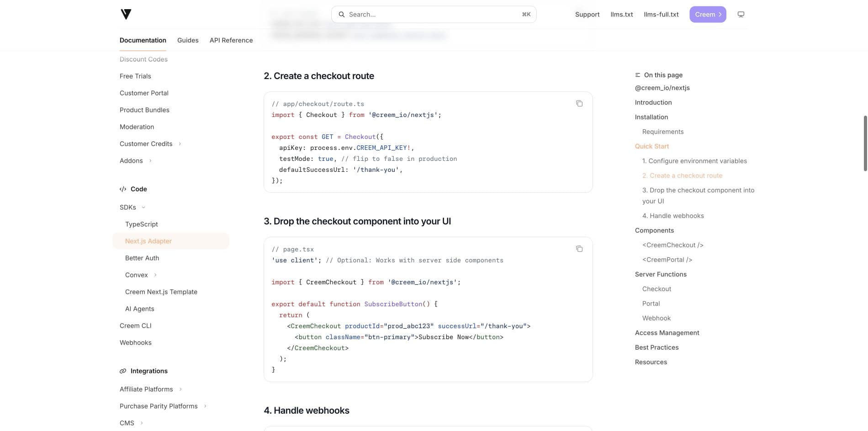Switch to the API Reference tab
Viewport: 868px width, 431px height.
coord(231,40)
